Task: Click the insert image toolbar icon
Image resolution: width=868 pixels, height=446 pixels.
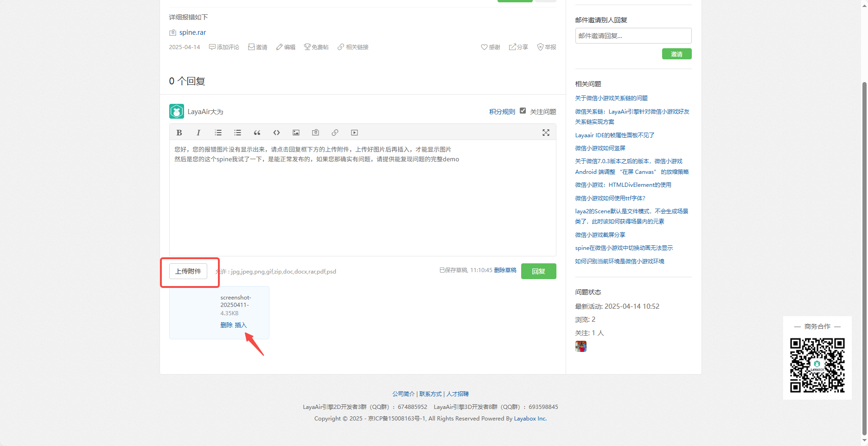Action: (x=296, y=133)
